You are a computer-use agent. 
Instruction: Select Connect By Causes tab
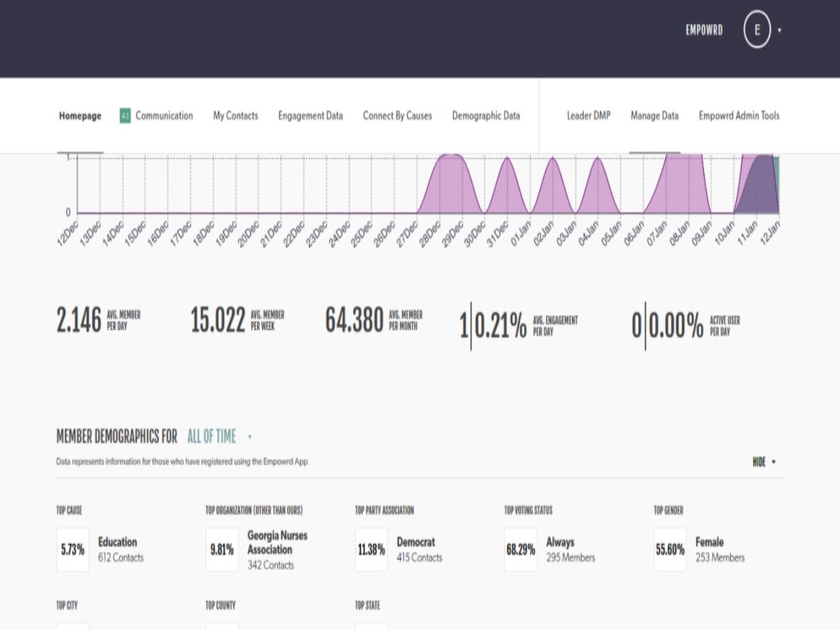click(x=397, y=116)
